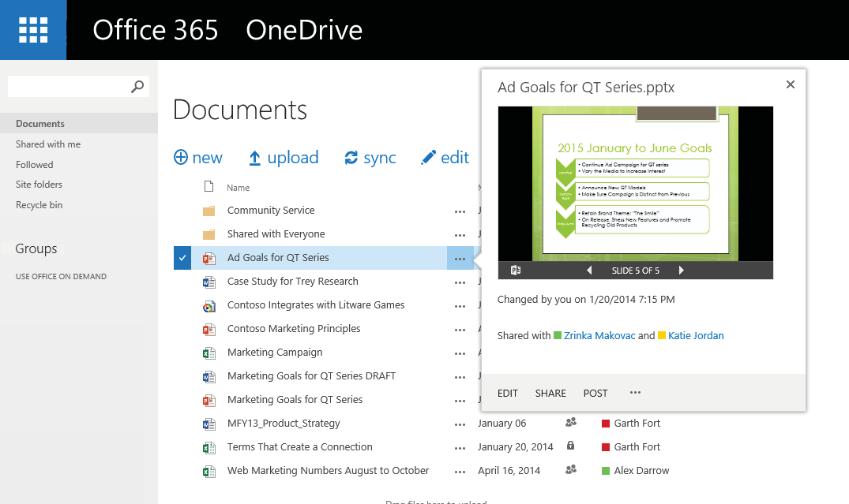Viewport: 849px width, 504px height.
Task: Click Word icon of Marketing Goals DRAFT
Action: click(x=209, y=377)
